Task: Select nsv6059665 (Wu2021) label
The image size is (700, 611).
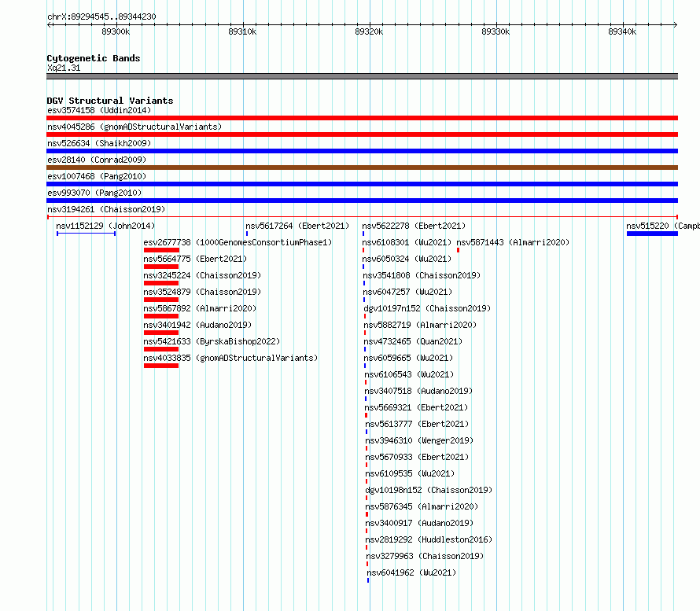Action: pyautogui.click(x=408, y=358)
